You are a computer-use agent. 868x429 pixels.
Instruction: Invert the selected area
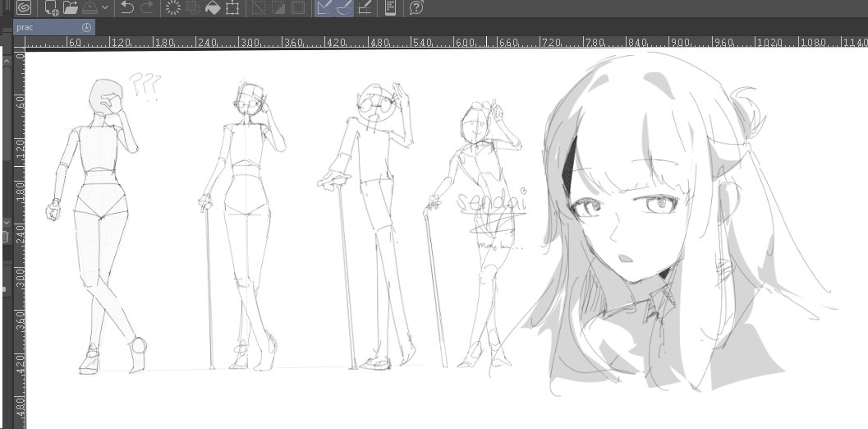point(278,7)
